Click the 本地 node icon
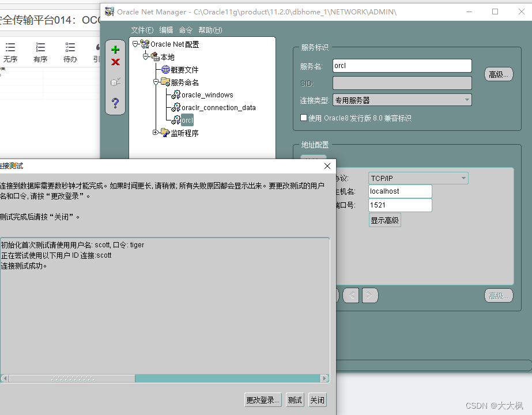The image size is (532, 415). [x=155, y=56]
